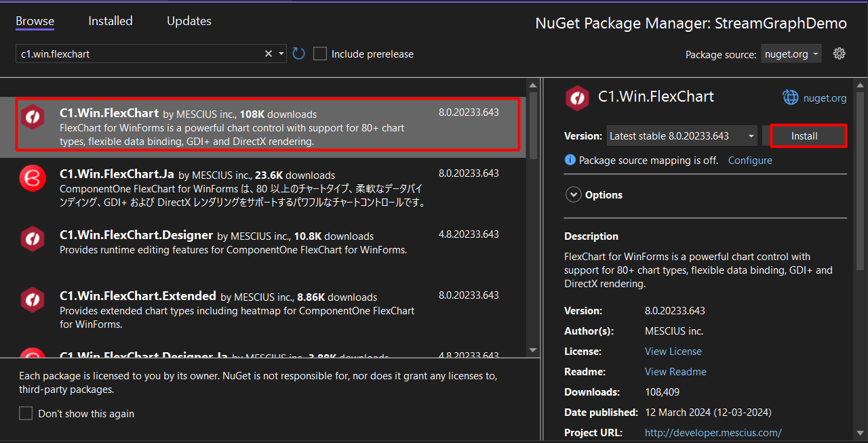Screen dimensions: 868x443
Task: Click the C1.Win.FlexChart.Designer package icon
Action: (32, 238)
